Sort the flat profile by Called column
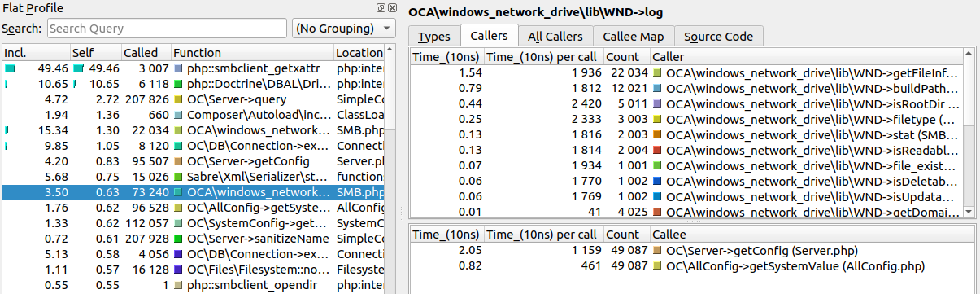Screen dimensions: 980x294 coord(146,53)
